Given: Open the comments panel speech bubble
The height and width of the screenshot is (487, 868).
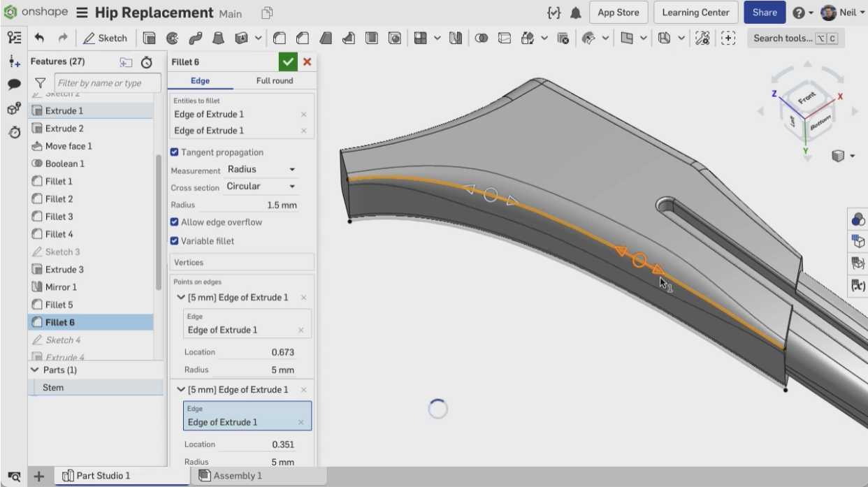Looking at the screenshot, I should point(14,84).
